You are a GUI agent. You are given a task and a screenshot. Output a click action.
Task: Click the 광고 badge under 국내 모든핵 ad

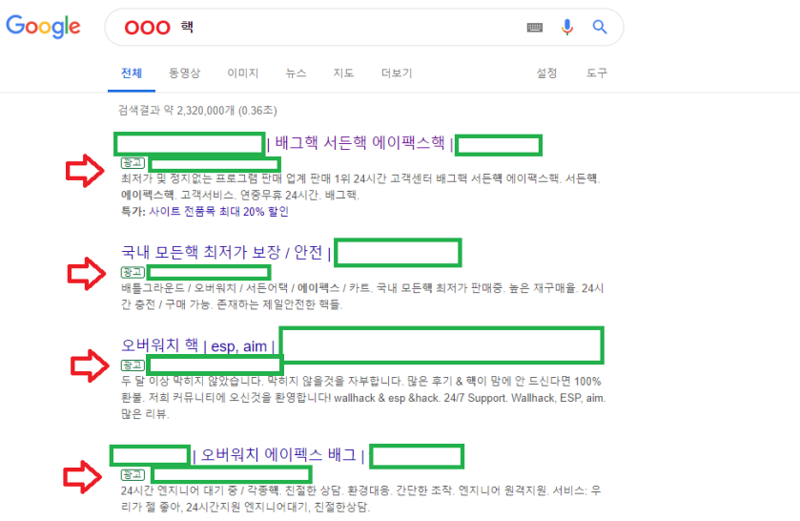click(x=133, y=272)
